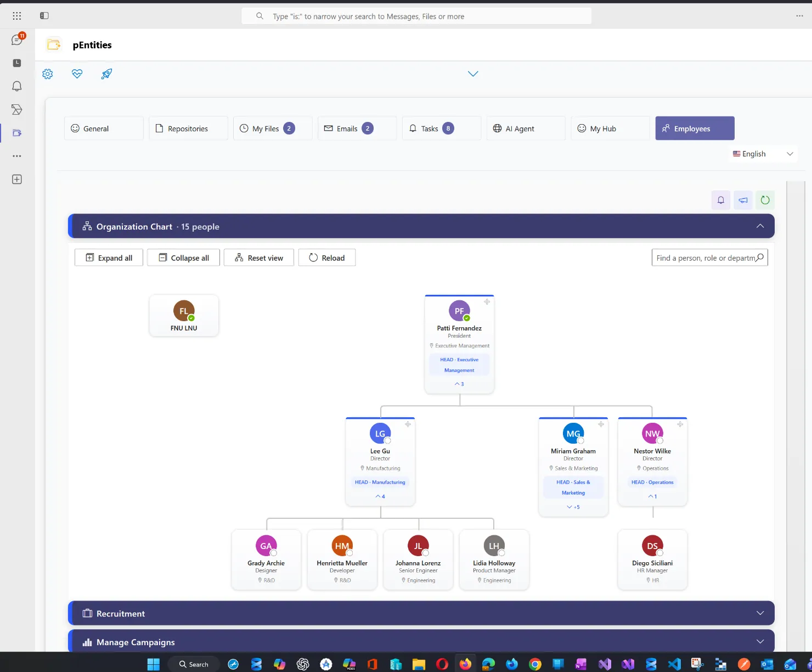Open the English language dropdown
Viewport: 812px width, 672px height.
coord(763,154)
